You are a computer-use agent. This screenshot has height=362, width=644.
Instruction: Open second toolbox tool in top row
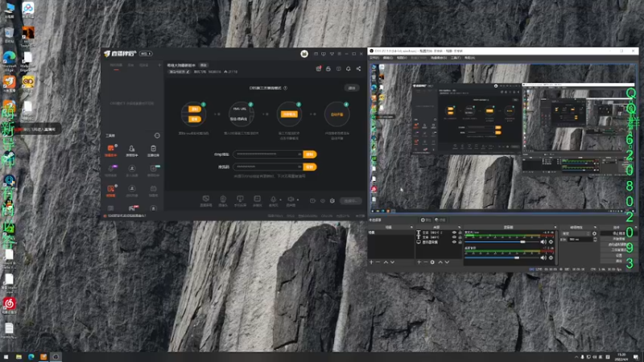coord(132,150)
